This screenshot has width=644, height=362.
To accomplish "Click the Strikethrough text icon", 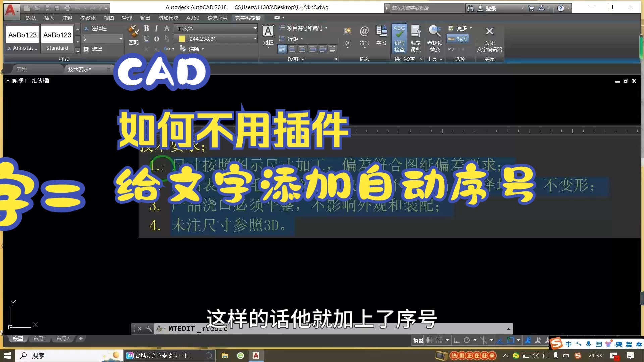I will coord(166,28).
